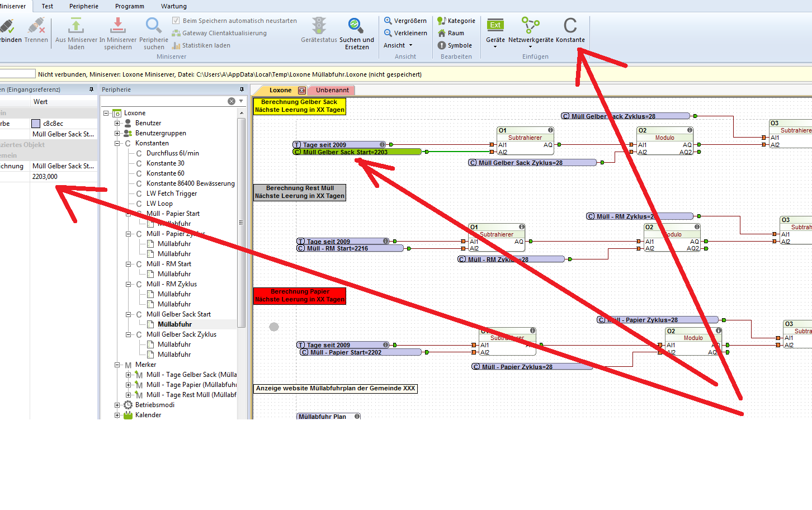The width and height of the screenshot is (812, 510).
Task: Collapse the Merker node
Action: click(x=117, y=365)
